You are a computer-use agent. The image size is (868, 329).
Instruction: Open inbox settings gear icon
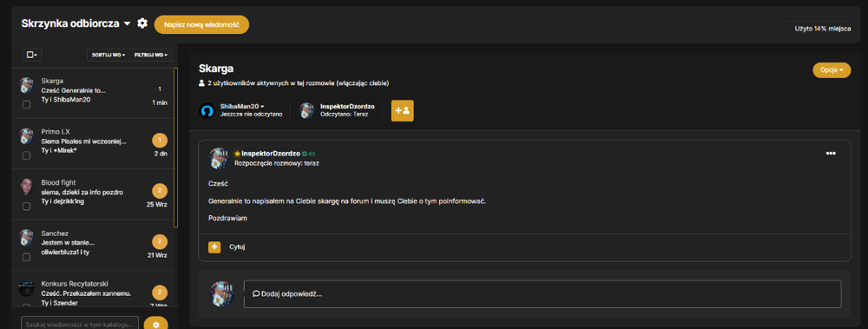tap(142, 23)
